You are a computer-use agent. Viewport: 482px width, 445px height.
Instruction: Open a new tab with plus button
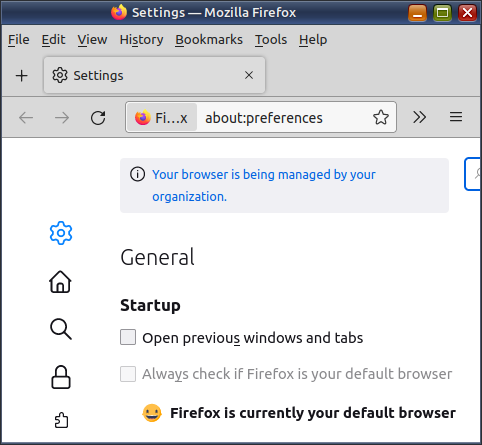point(22,76)
